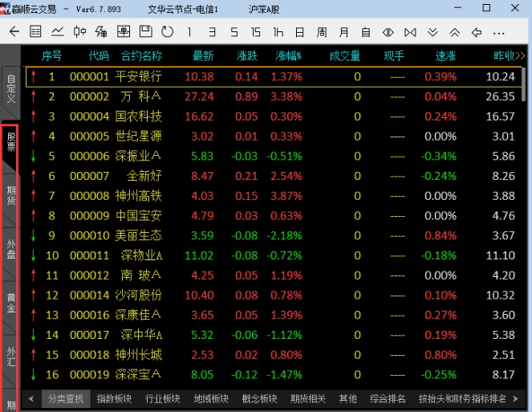This screenshot has height=412, width=532.
Task: Sort by 序号 column header
Action: pos(52,55)
